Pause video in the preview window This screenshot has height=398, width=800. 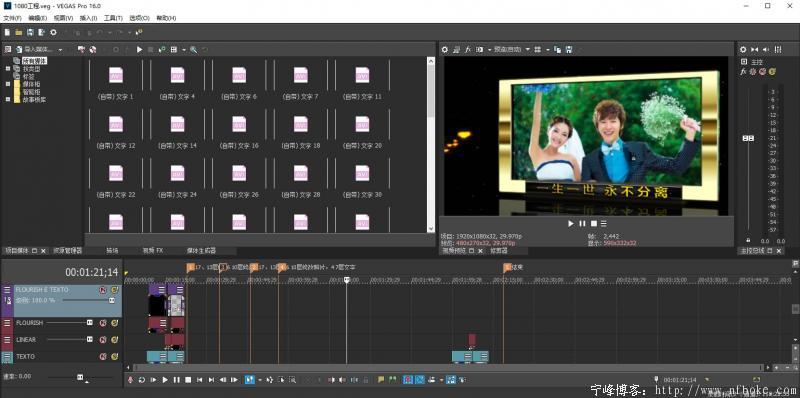[x=583, y=223]
